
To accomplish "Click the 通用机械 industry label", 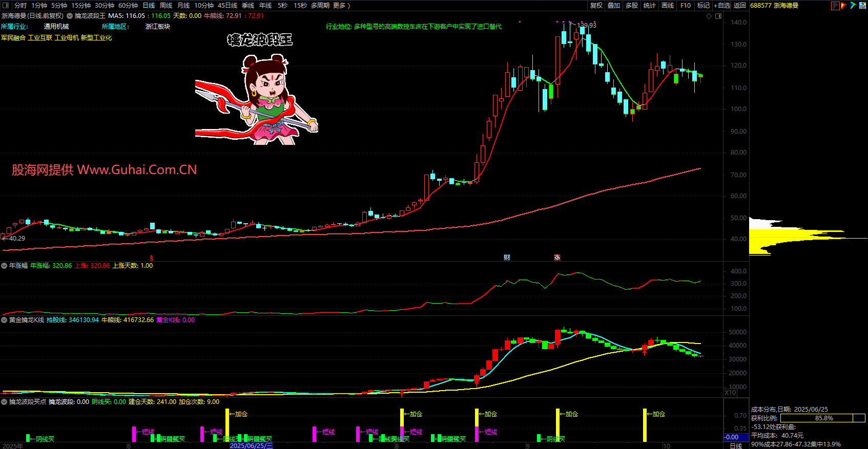I will (56, 27).
